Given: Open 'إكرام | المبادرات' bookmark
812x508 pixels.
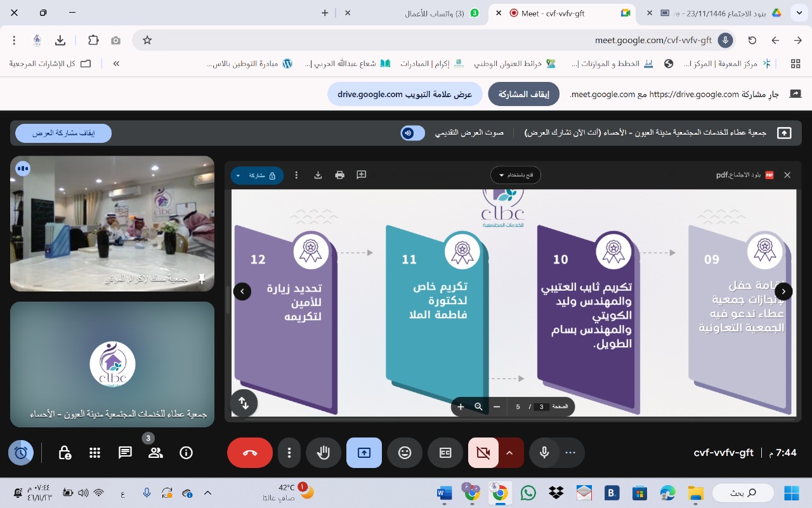Looking at the screenshot, I should (431, 63).
